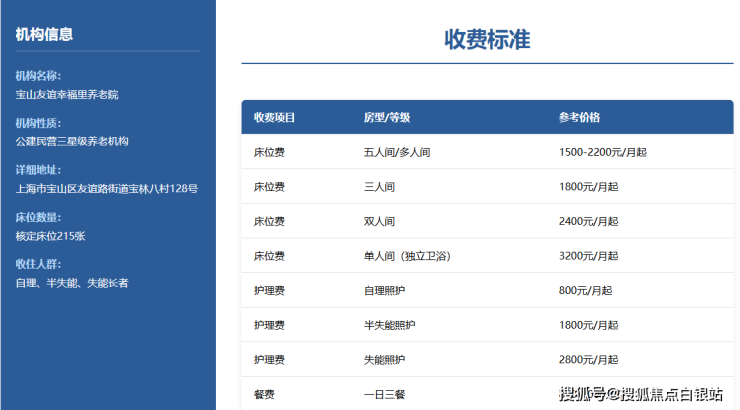The image size is (740, 410).
Task: Select the 三人间 room type cell
Action: (379, 187)
